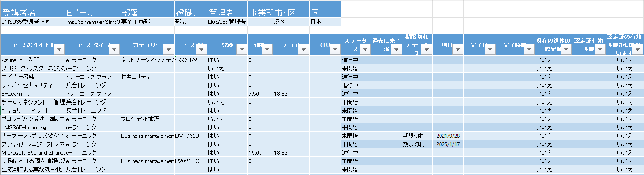Click the 日本 country cell
The image size is (644, 175).
[325, 22]
